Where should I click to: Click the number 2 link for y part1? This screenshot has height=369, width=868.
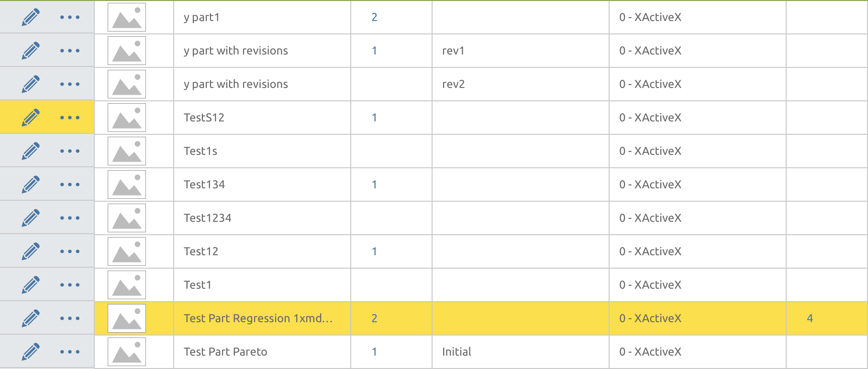tap(374, 18)
